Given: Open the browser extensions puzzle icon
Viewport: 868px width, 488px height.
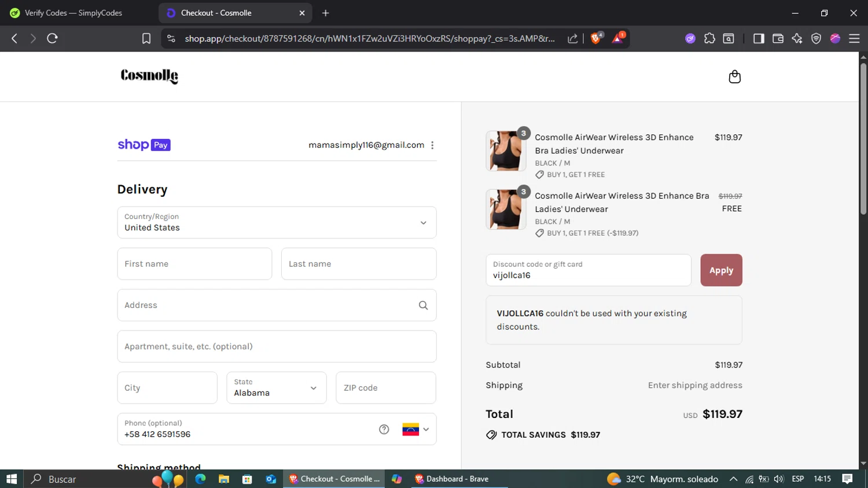Looking at the screenshot, I should tap(709, 38).
